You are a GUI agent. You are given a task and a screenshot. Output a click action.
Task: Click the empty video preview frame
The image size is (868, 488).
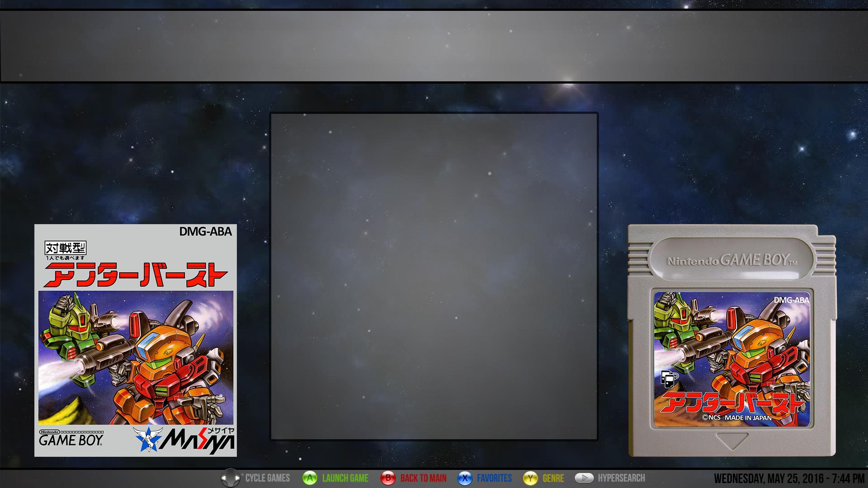pyautogui.click(x=434, y=276)
